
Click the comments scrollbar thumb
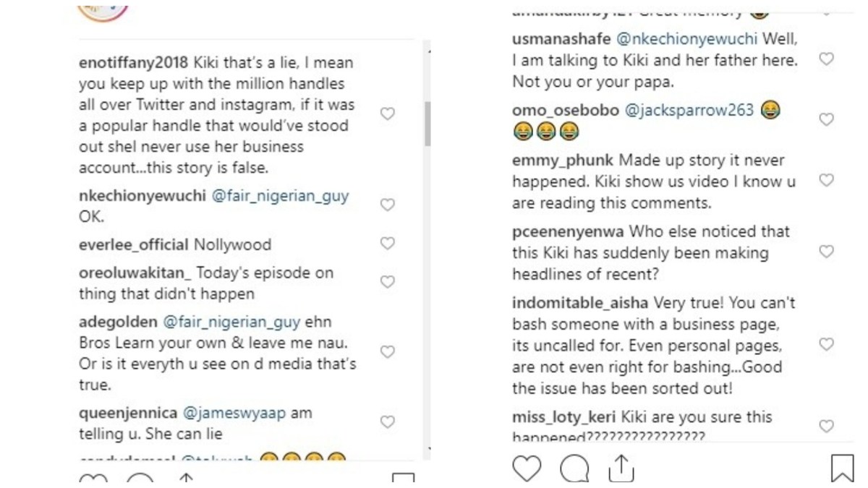427,123
